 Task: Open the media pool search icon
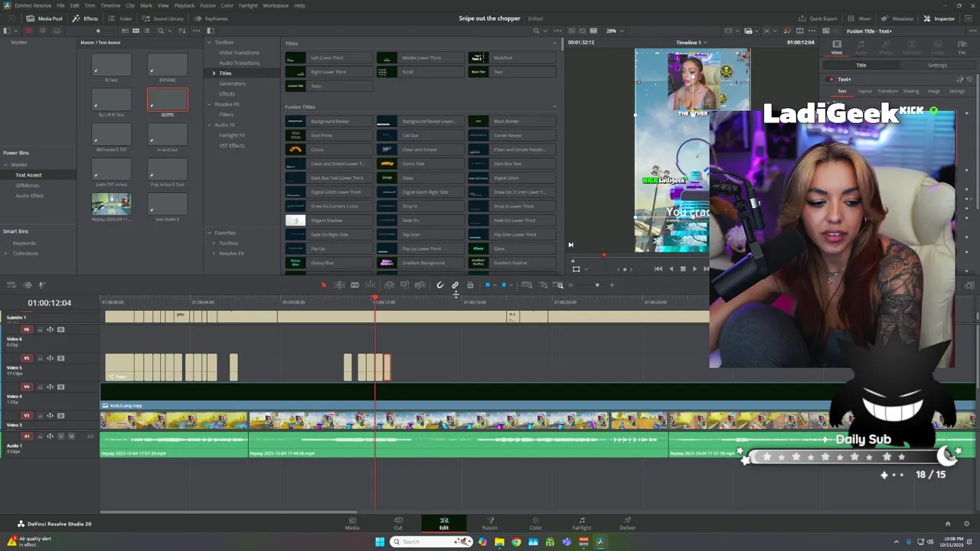160,31
